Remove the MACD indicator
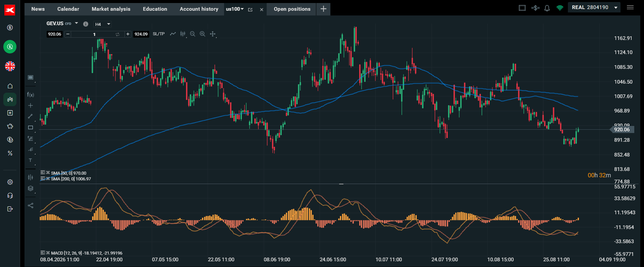644x267 pixels. point(48,253)
